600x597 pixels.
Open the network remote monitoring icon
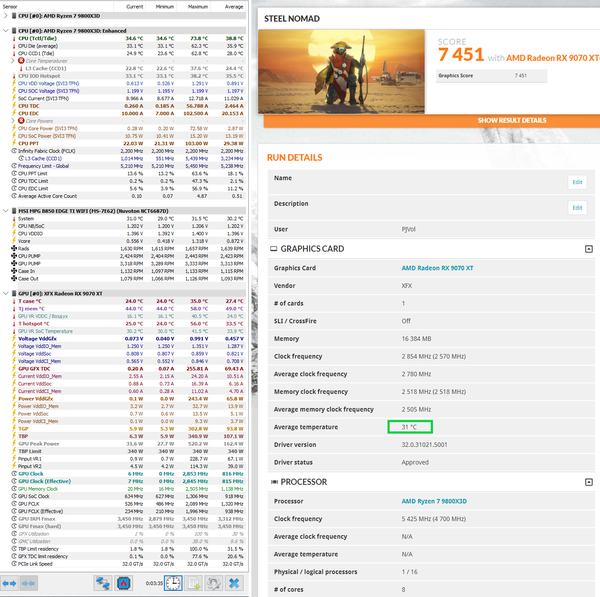coord(103,583)
